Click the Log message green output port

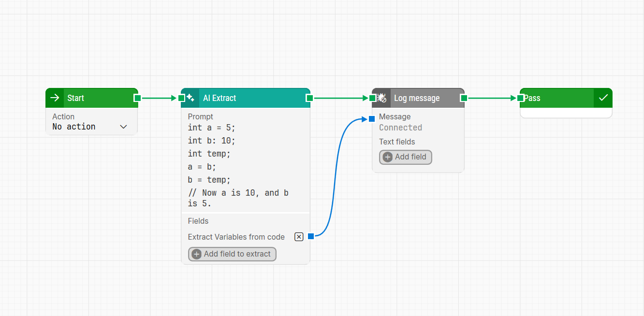coord(464,98)
